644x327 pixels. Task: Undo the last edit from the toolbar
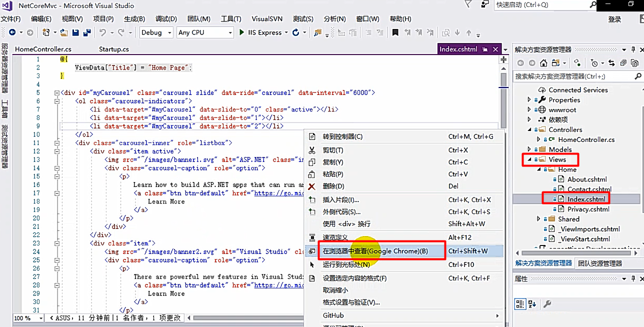click(x=102, y=32)
